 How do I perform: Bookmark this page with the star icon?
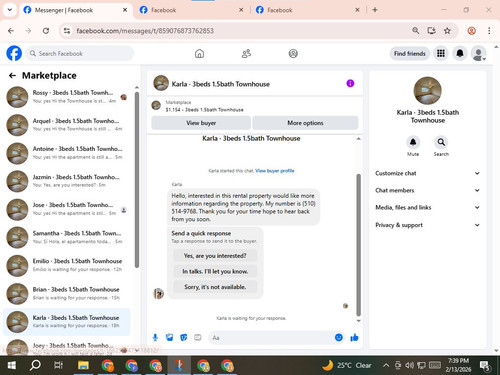(x=447, y=31)
